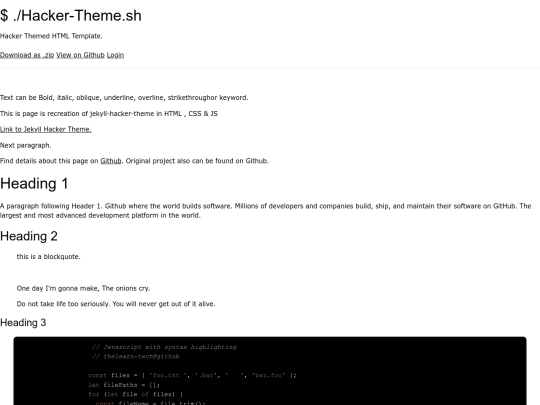Click 'this is a blockquote.' text
The height and width of the screenshot is (405, 540).
tap(49, 257)
